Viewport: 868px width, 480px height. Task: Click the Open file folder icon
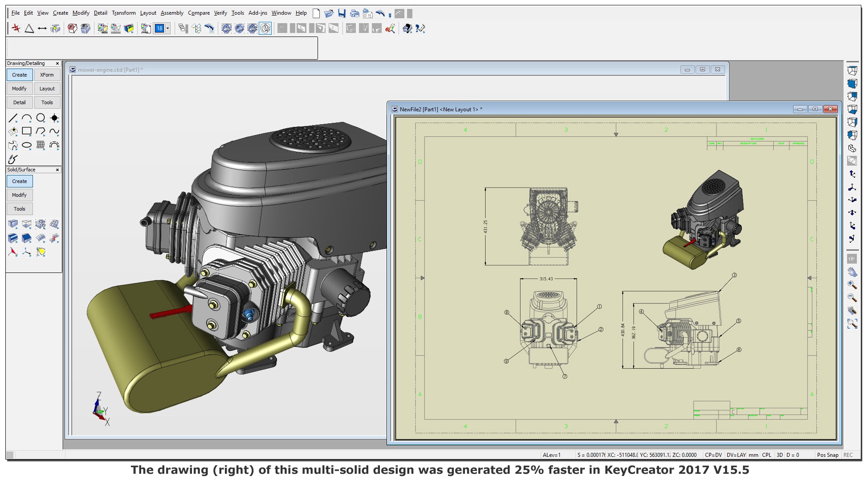(x=329, y=13)
